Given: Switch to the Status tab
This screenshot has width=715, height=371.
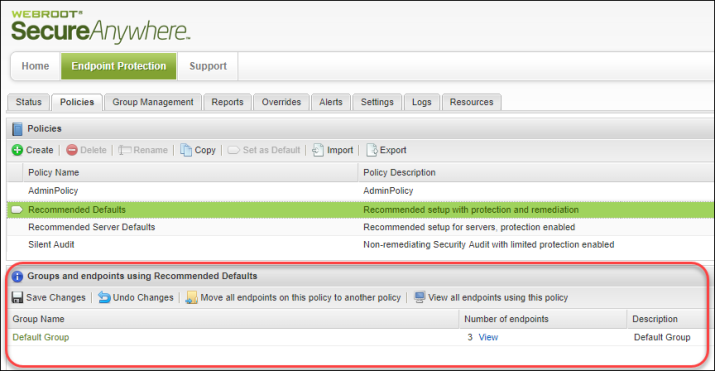Looking at the screenshot, I should point(29,102).
